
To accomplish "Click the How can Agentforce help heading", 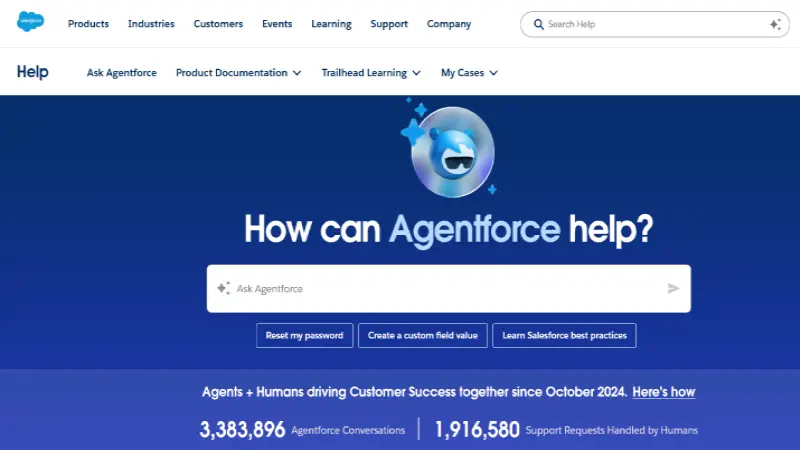I will [448, 229].
